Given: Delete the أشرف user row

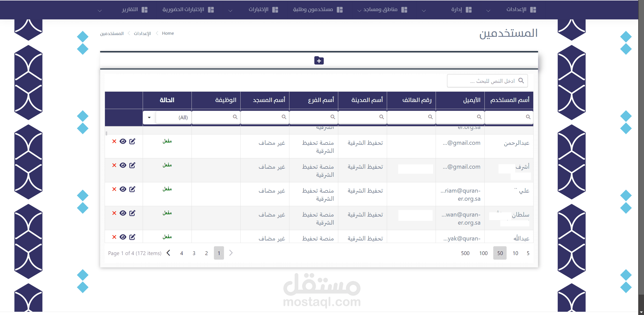Looking at the screenshot, I should point(114,165).
